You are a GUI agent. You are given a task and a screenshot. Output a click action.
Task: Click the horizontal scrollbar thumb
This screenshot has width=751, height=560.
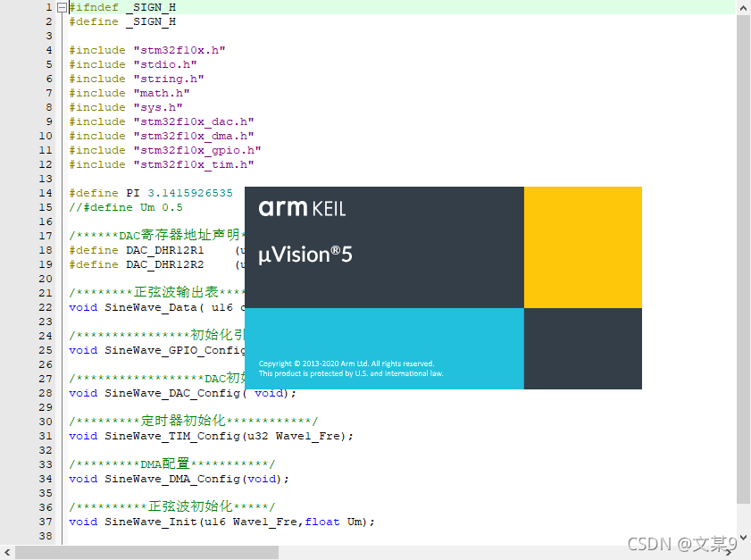[x=146, y=553]
